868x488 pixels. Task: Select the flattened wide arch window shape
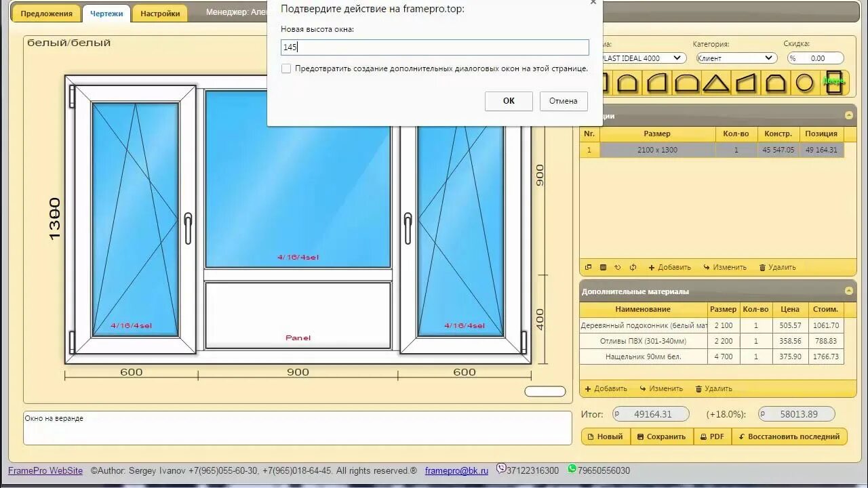click(686, 83)
